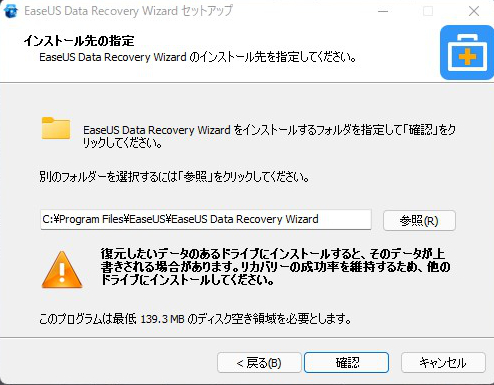
Task: Click the folder instruction text mentioning 確認
Action: click(269, 136)
